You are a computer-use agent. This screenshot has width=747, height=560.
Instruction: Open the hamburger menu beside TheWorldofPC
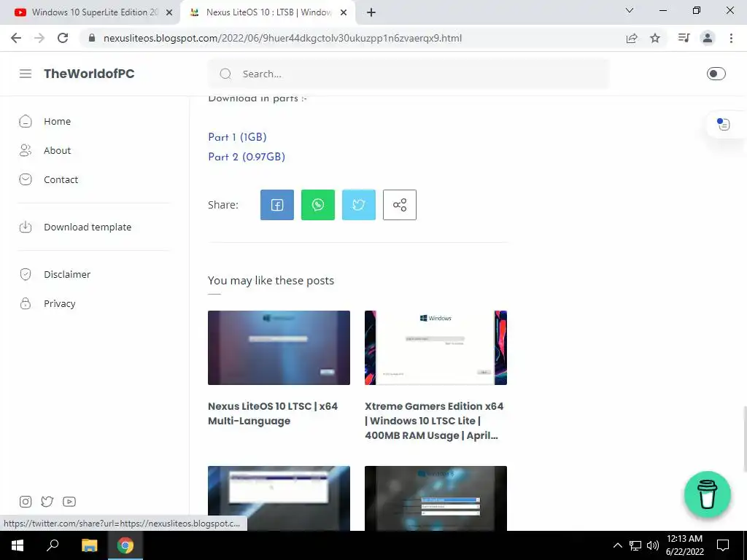click(26, 74)
